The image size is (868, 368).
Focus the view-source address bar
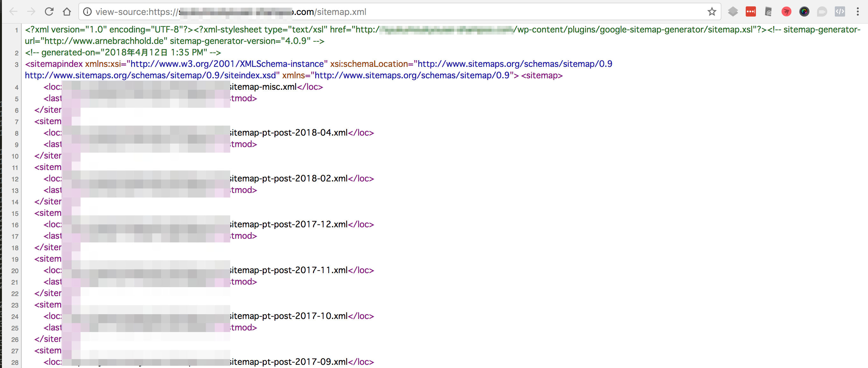pyautogui.click(x=399, y=12)
